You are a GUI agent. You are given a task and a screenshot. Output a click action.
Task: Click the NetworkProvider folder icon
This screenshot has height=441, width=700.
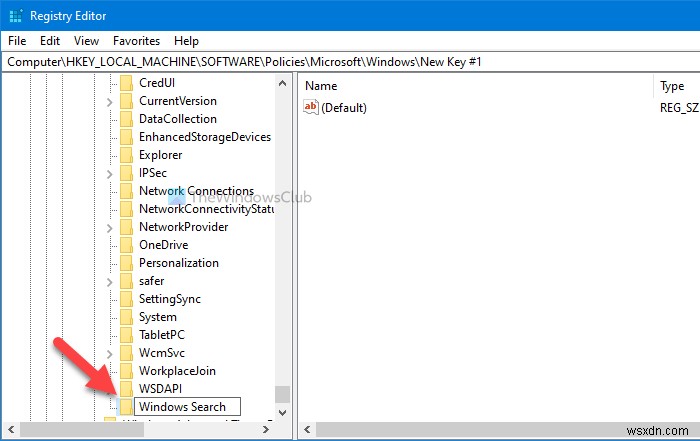pyautogui.click(x=126, y=227)
